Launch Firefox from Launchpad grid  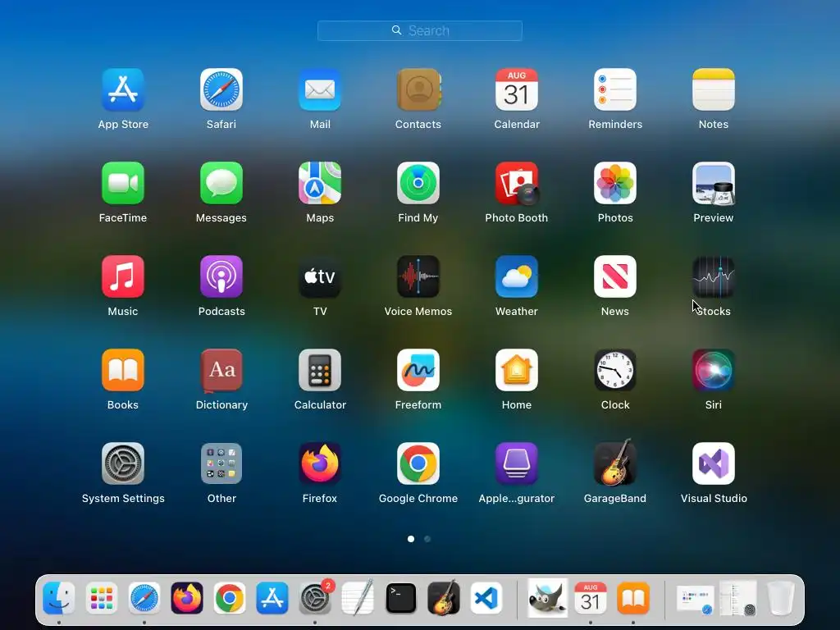(320, 463)
